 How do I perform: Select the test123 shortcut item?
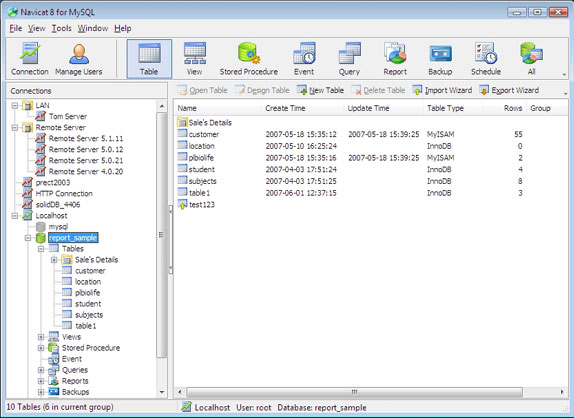tap(196, 205)
